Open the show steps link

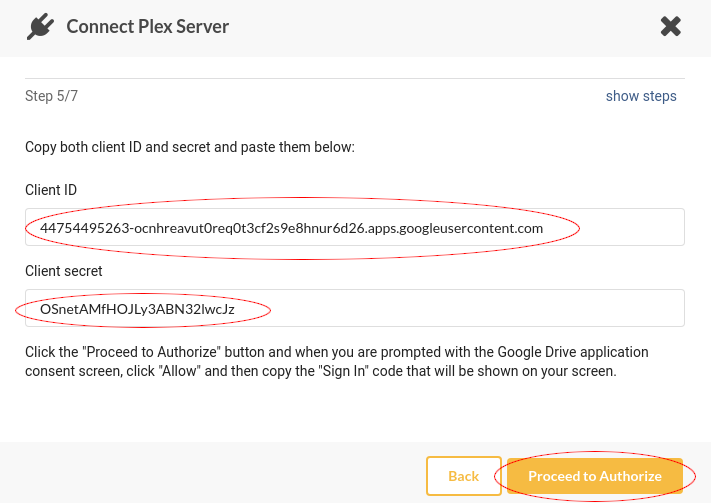[x=641, y=96]
